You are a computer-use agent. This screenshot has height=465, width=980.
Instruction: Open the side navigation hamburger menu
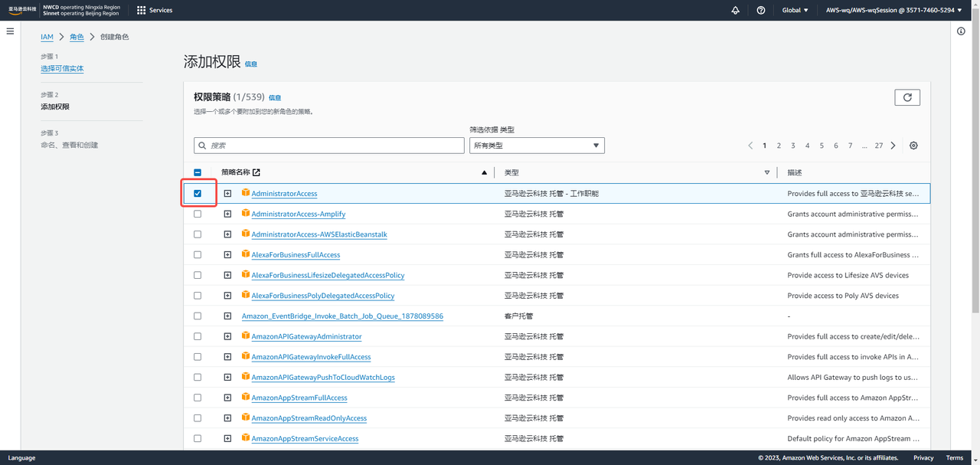coord(10,31)
